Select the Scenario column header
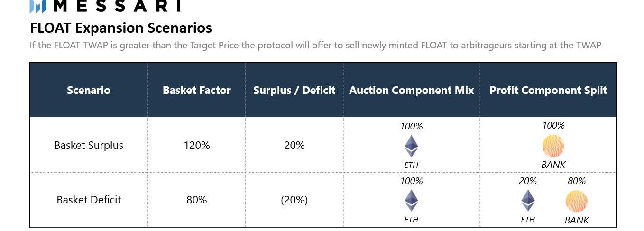This screenshot has width=644, height=231. click(89, 90)
